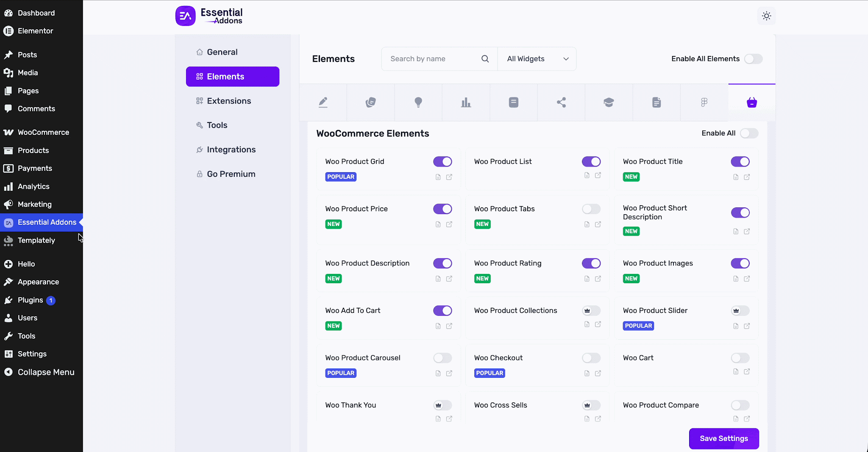
Task: Open the share icon social elements tab
Action: [x=561, y=102]
